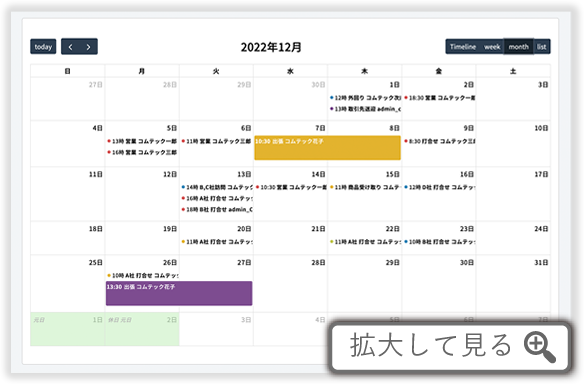Select day number 28日 in the last December week
Viewport: 584px width, 384px height.
pos(318,263)
